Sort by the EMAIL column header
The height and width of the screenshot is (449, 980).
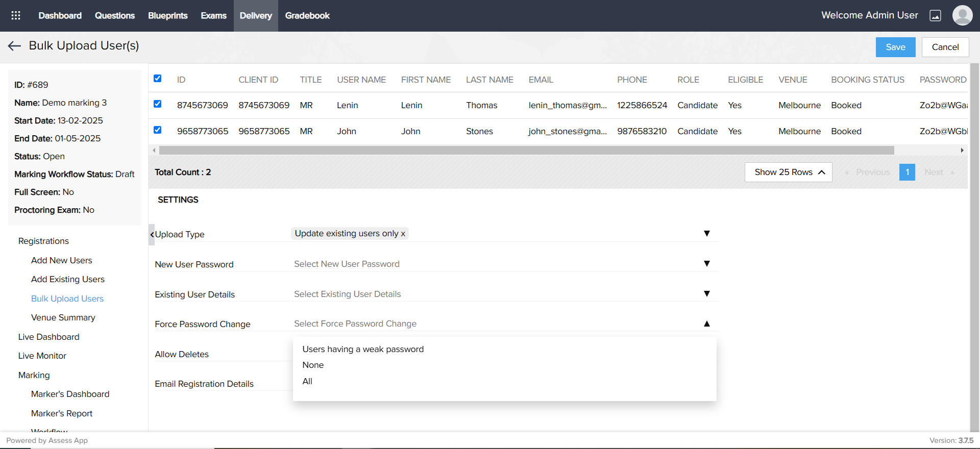point(541,80)
